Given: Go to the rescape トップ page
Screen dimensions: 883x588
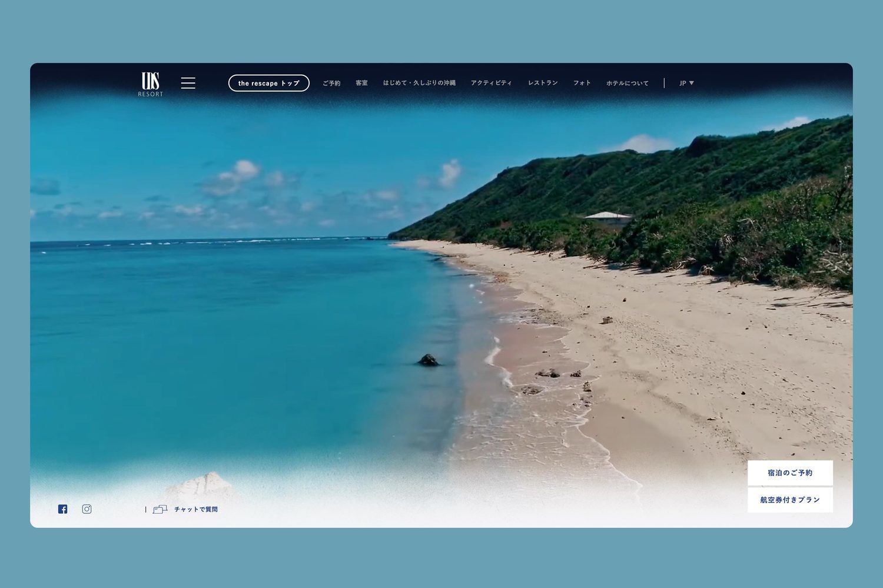Looking at the screenshot, I should (x=269, y=83).
